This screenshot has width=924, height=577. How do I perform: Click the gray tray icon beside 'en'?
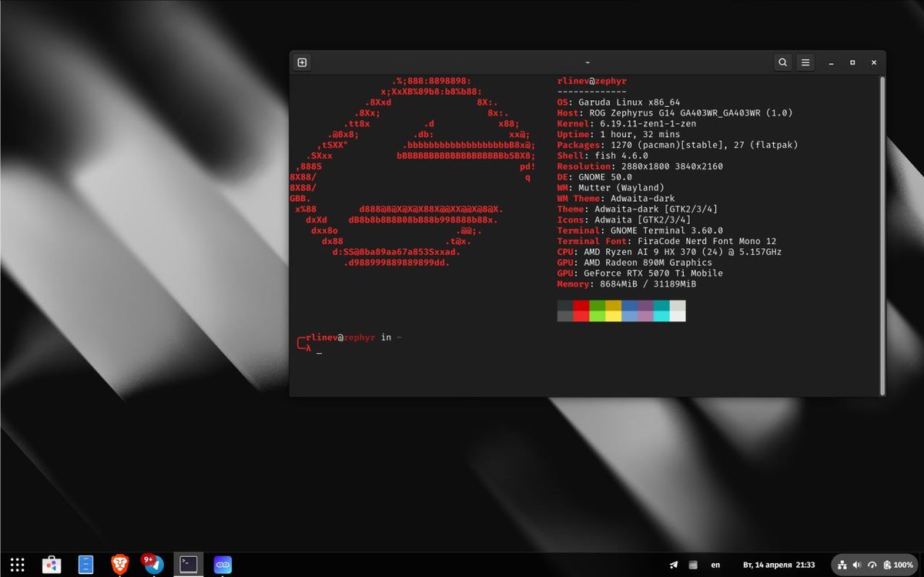coord(693,565)
